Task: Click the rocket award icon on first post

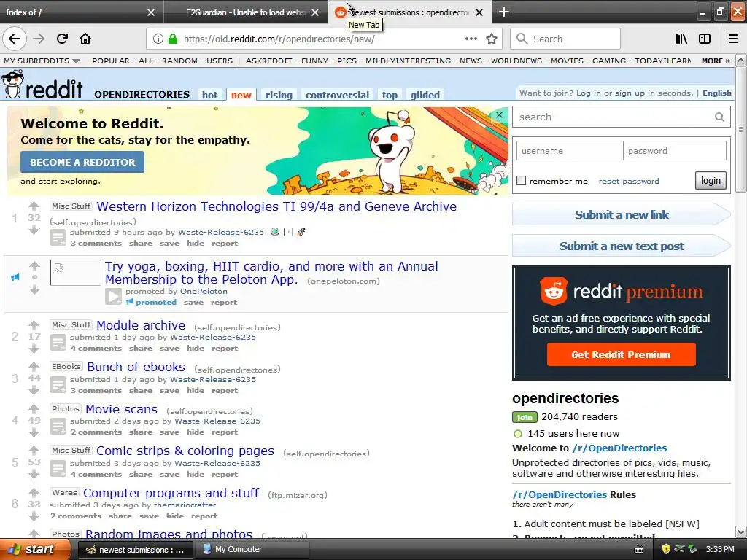Action: 301,232
